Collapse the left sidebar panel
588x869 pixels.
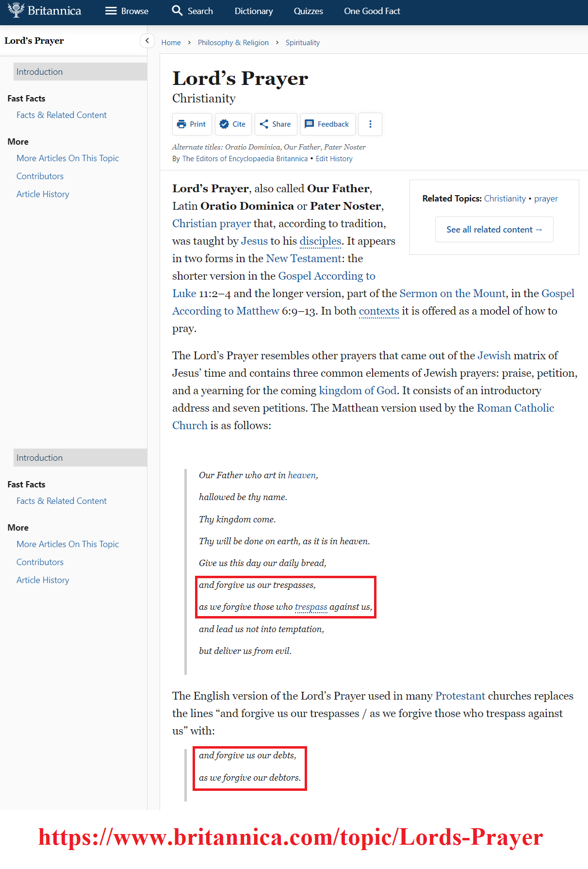pos(147,41)
